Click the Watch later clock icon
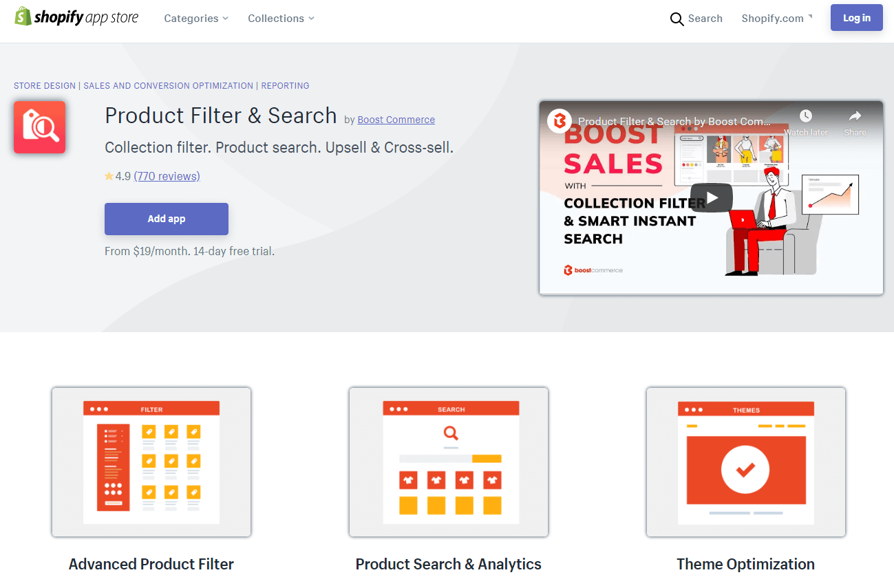The height and width of the screenshot is (588, 894). [805, 116]
